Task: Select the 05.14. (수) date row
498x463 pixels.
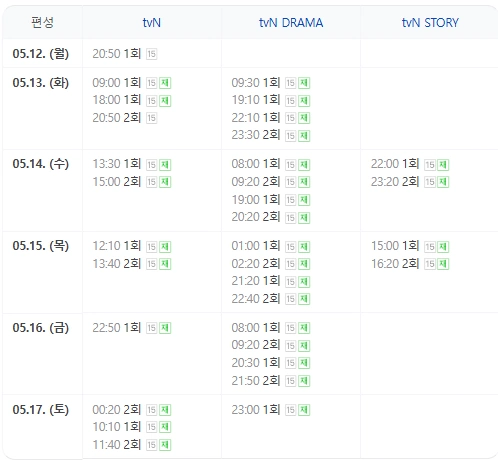Action: (x=41, y=164)
